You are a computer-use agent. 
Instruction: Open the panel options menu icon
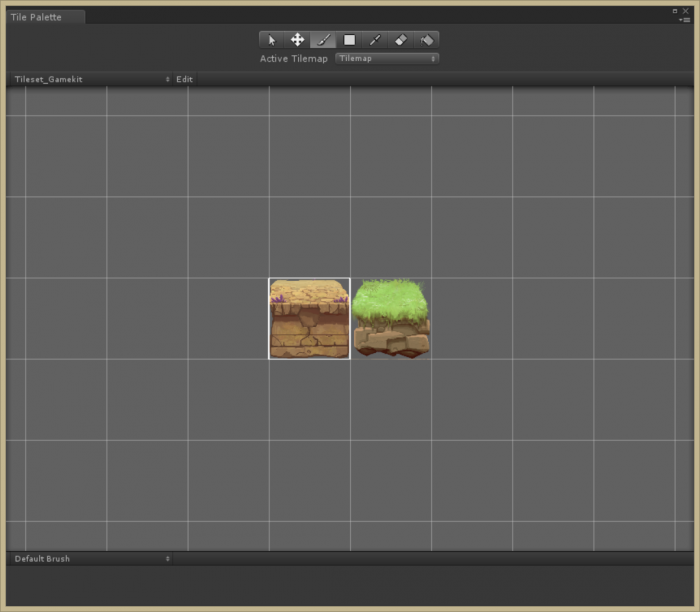pos(685,19)
